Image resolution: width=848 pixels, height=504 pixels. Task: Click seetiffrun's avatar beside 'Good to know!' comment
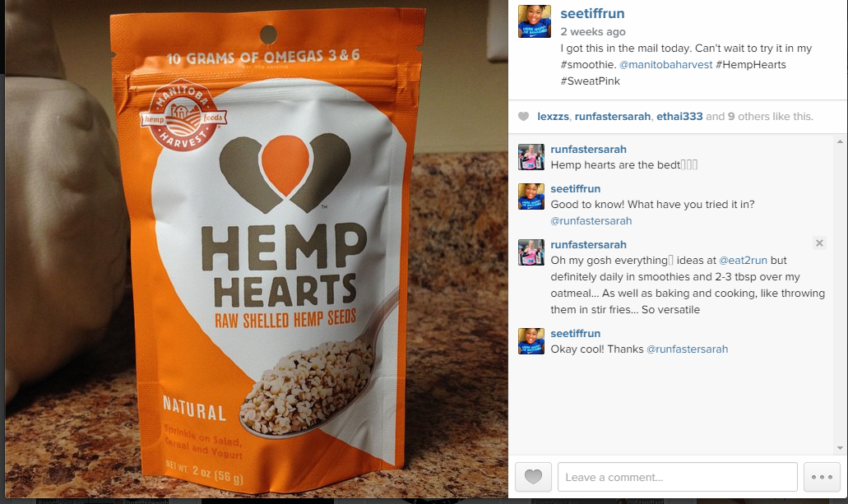pos(531,197)
